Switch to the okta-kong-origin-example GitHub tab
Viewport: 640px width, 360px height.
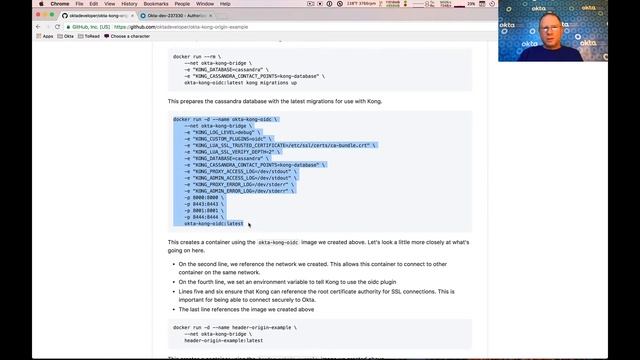click(98, 16)
